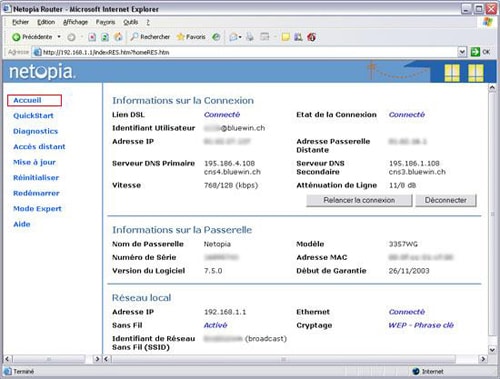Click the 7.5.0 software version value
This screenshot has height=379, width=500.
(213, 271)
